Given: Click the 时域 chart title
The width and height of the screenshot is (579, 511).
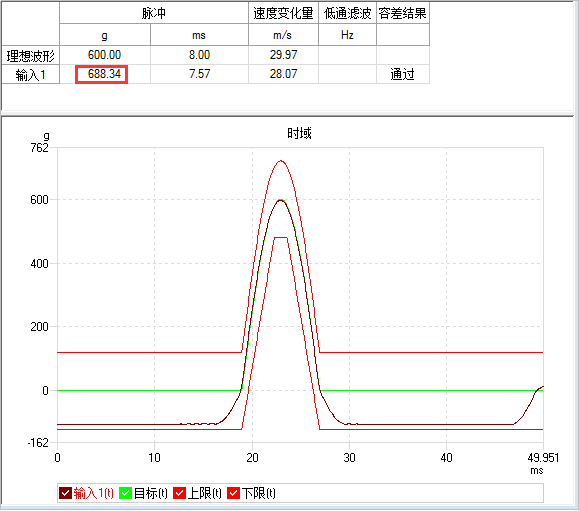Looking at the screenshot, I should point(299,133).
